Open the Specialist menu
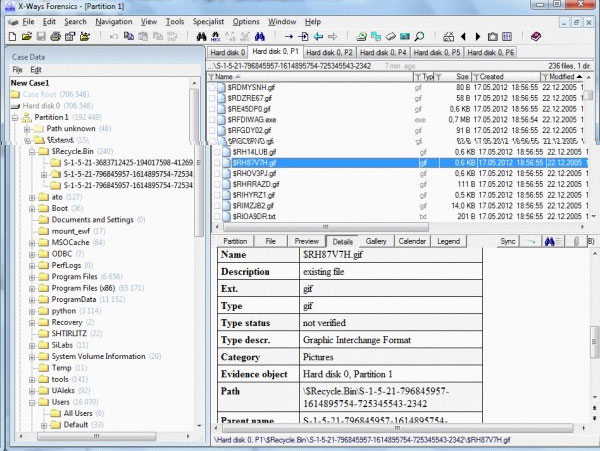Image resolution: width=600 pixels, height=451 pixels. (208, 22)
